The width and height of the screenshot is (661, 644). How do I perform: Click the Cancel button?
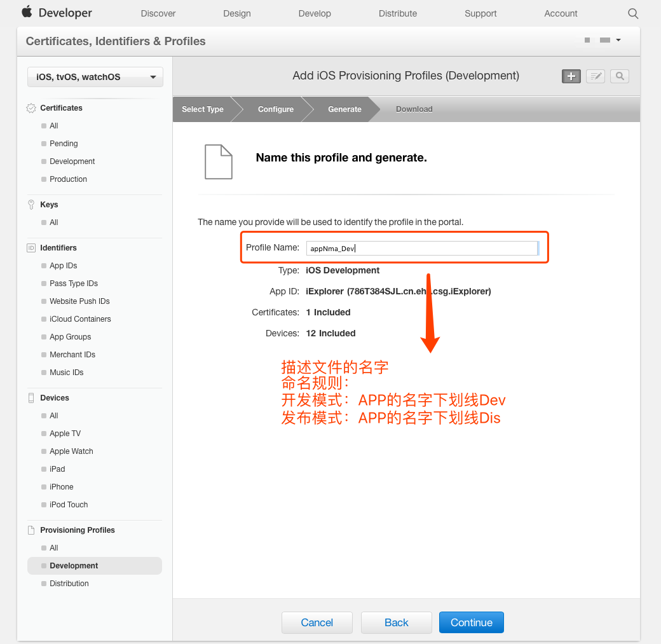(x=317, y=622)
